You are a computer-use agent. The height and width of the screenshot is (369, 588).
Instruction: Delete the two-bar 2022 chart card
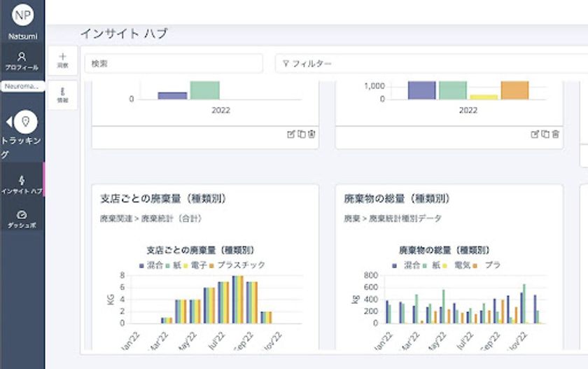[x=311, y=134]
